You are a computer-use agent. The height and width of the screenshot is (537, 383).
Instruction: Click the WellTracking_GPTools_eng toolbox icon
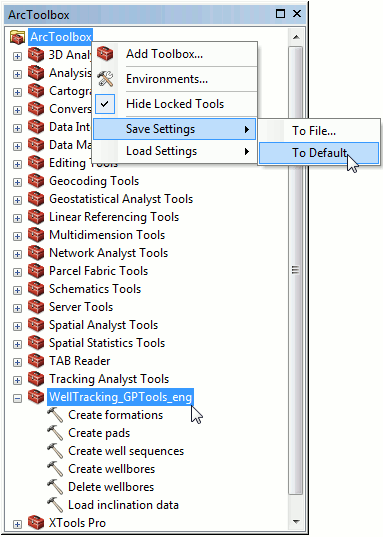click(36, 397)
